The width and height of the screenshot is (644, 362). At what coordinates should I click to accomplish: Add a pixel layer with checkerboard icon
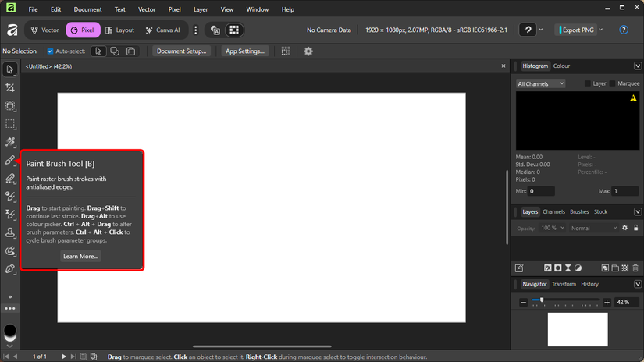(x=625, y=268)
